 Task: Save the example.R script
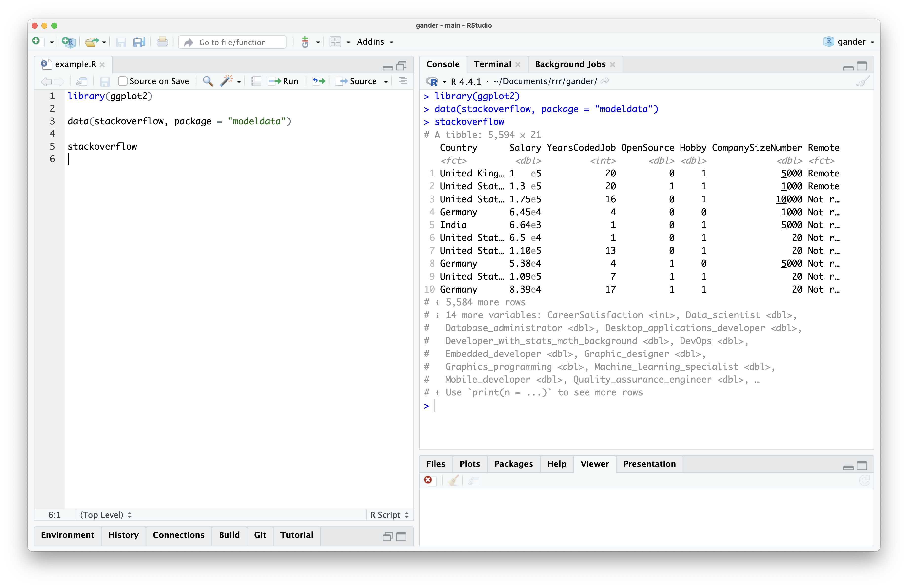pos(105,81)
